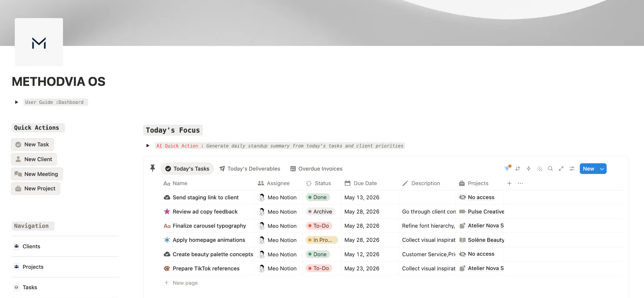Open To-Do status for Prepare TikTok references
This screenshot has width=644, height=298.
click(319, 268)
